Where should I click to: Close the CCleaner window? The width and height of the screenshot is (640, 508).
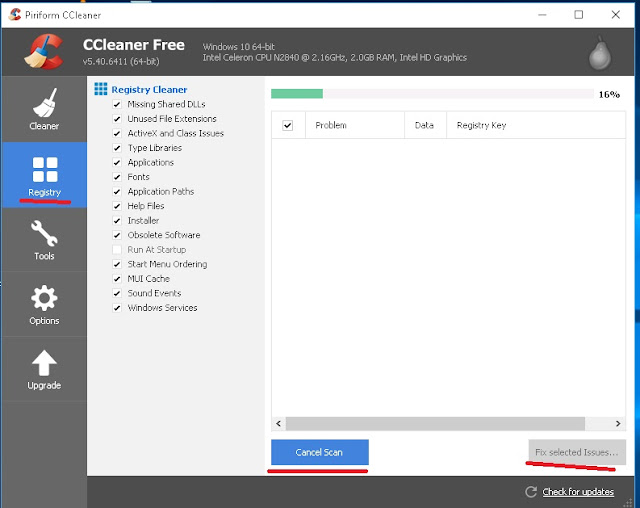pyautogui.click(x=616, y=15)
